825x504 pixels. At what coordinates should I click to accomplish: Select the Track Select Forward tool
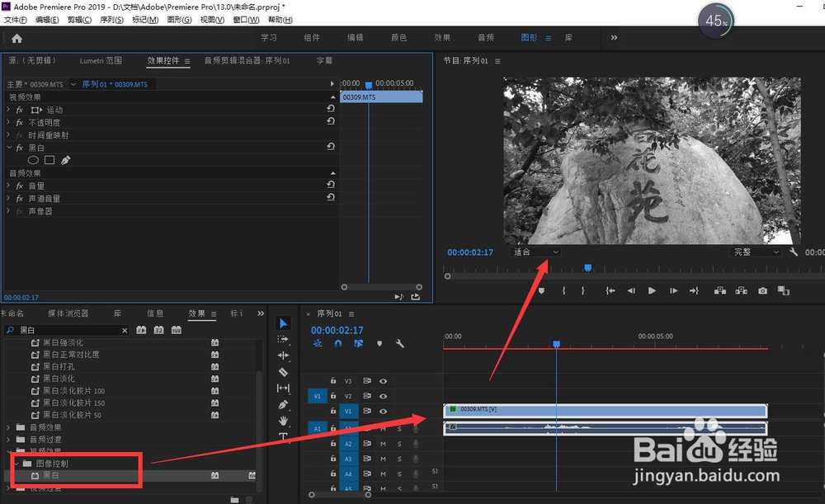coord(283,339)
